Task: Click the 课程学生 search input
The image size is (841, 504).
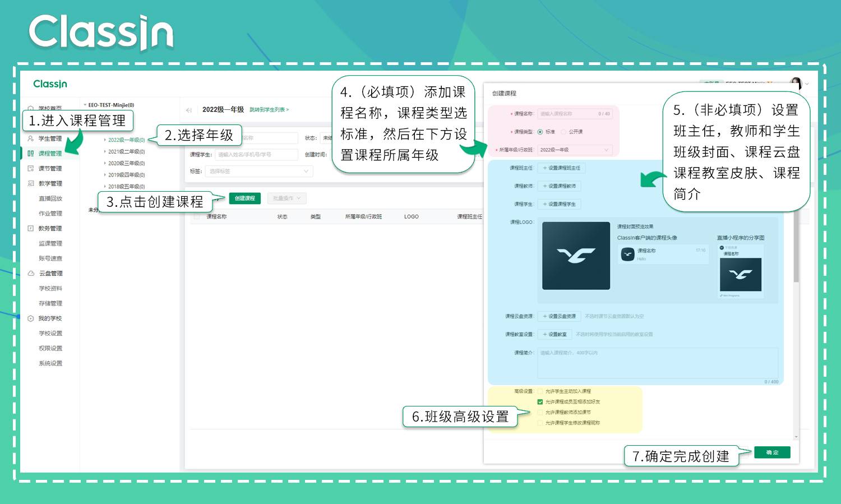Action: (x=256, y=154)
